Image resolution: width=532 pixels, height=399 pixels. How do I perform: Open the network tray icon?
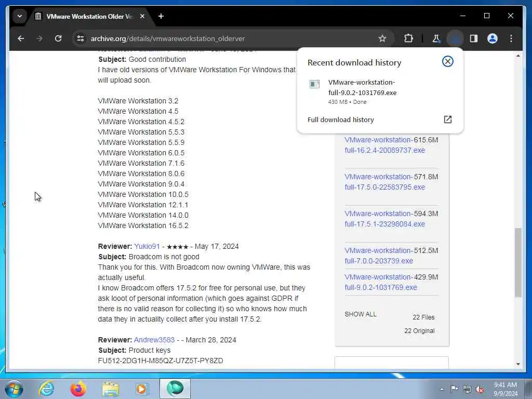tap(467, 390)
